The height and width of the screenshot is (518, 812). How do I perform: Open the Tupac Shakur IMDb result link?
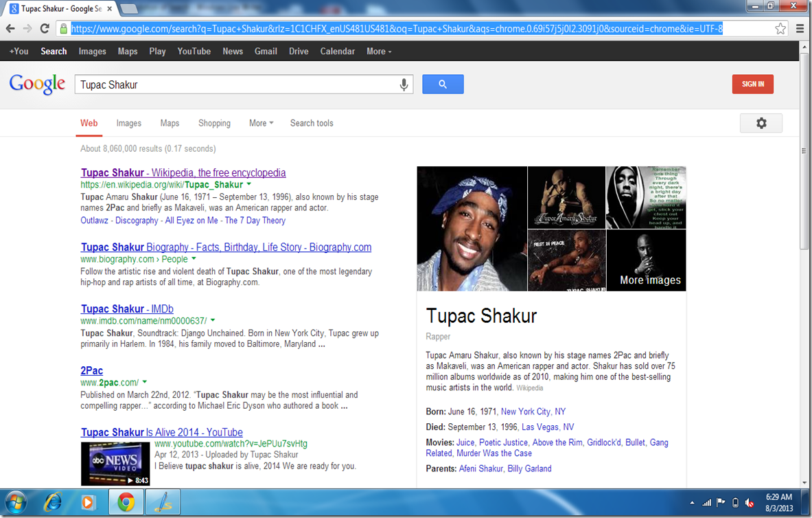(x=127, y=309)
